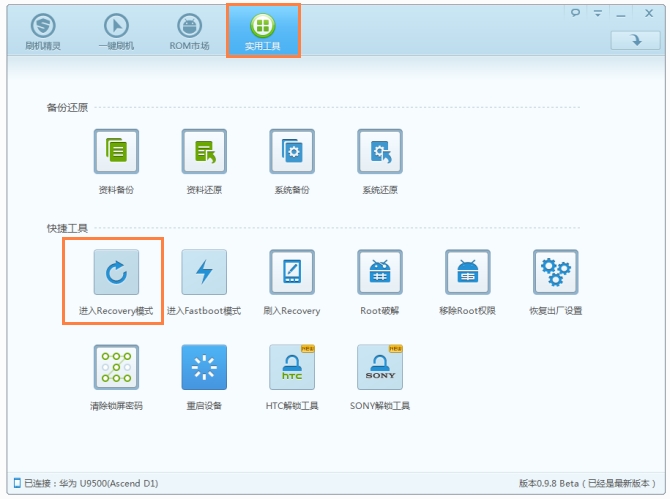Expand the title bar dropdown menu arrow
The width and height of the screenshot is (670, 499).
pyautogui.click(x=598, y=13)
